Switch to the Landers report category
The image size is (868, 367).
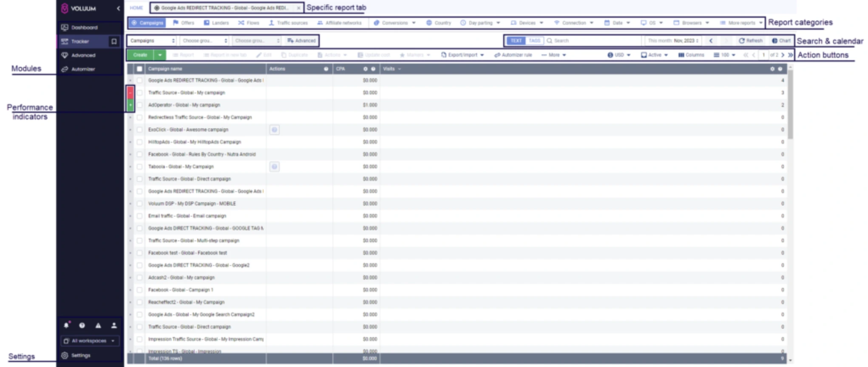point(216,23)
